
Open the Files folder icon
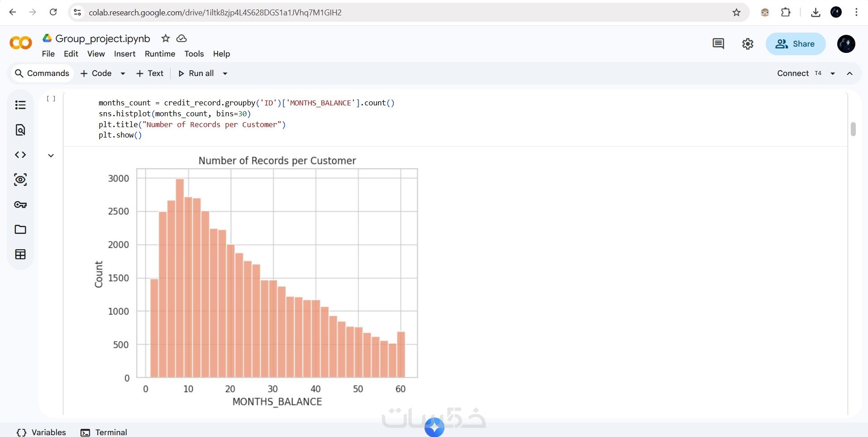click(20, 229)
